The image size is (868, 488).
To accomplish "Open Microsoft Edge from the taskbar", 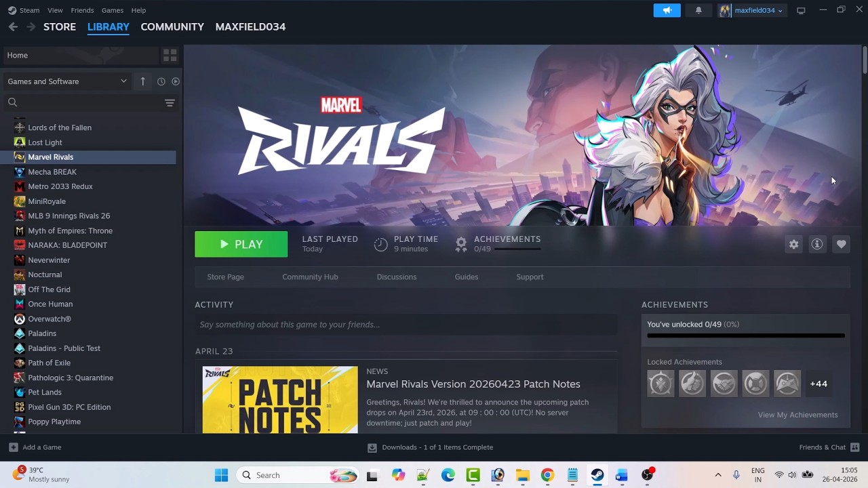I will [x=448, y=475].
